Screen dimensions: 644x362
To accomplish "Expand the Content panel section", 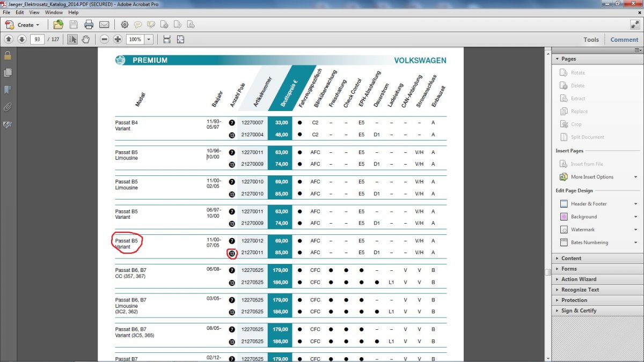I will pyautogui.click(x=571, y=258).
